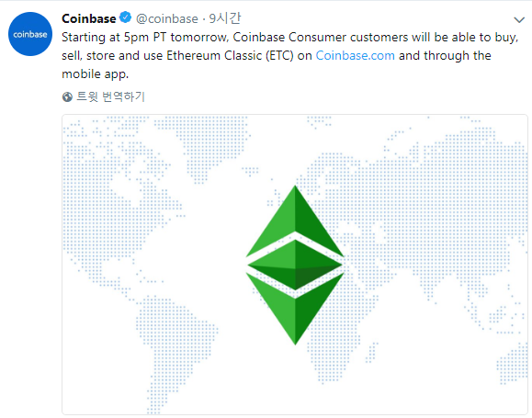Click 'Ethereum Classic (ETC)' in the tweet text

tap(230, 55)
